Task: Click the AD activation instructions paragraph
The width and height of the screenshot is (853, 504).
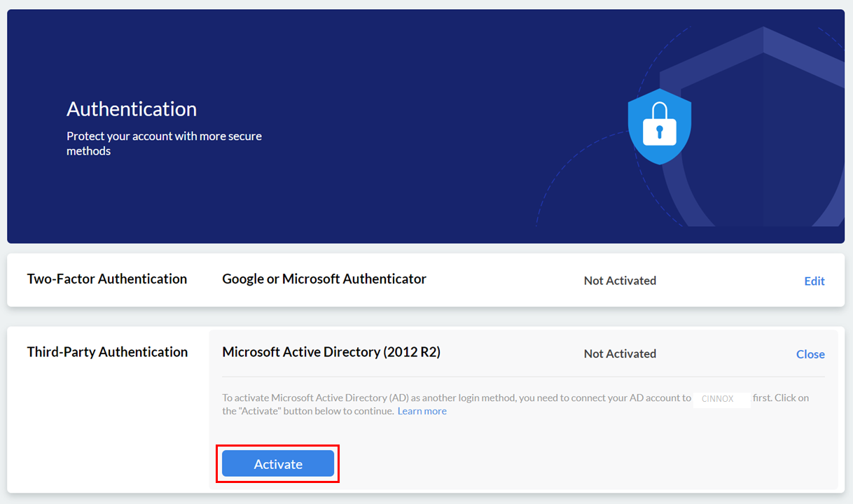Action: [515, 405]
